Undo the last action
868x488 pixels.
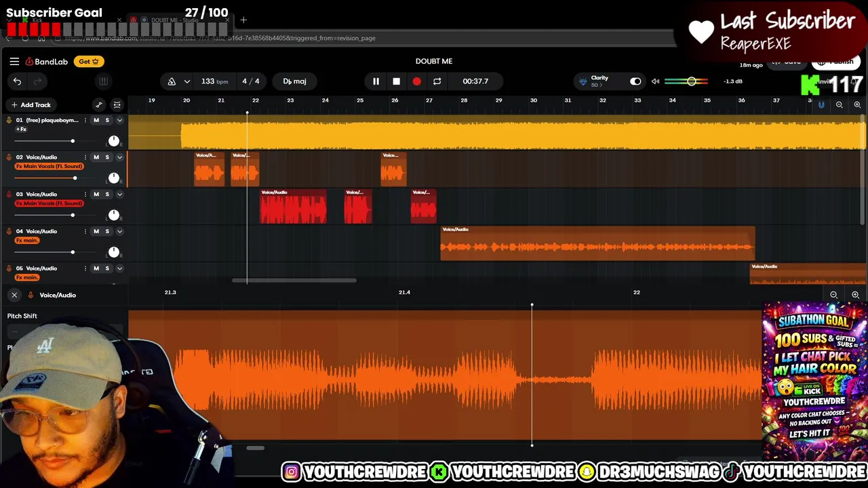point(17,81)
